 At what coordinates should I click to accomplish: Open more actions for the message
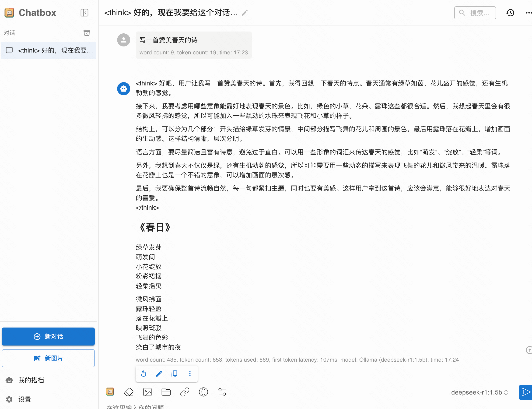pyautogui.click(x=190, y=374)
